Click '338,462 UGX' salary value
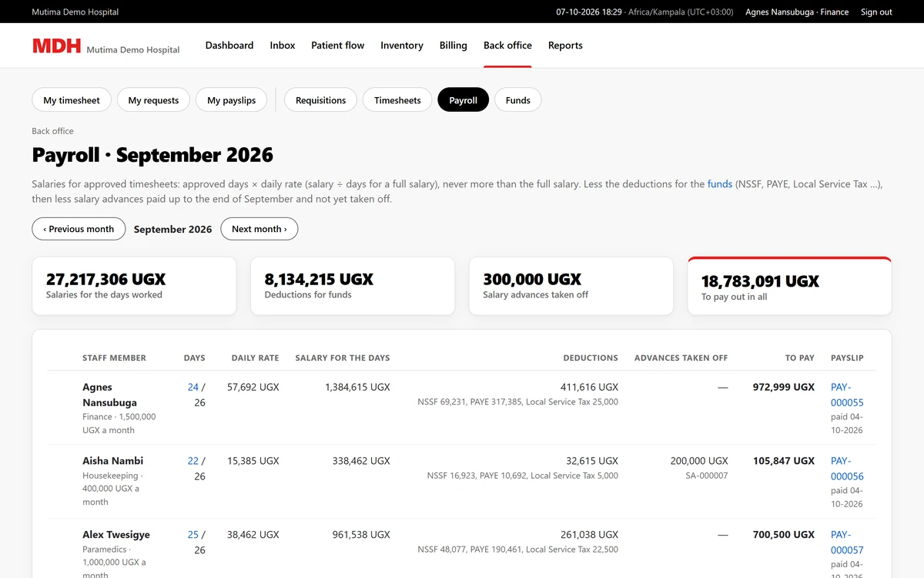Image resolution: width=924 pixels, height=578 pixels. tap(361, 461)
